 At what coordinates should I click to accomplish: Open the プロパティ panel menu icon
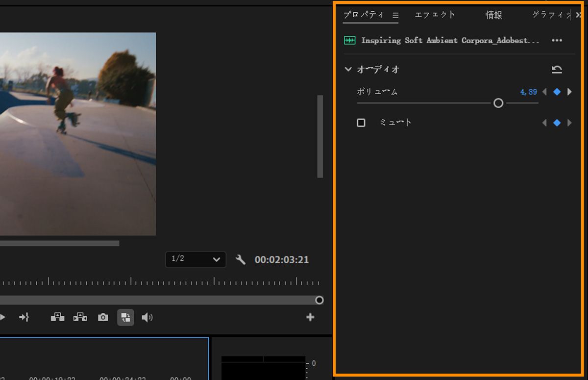pyautogui.click(x=395, y=15)
